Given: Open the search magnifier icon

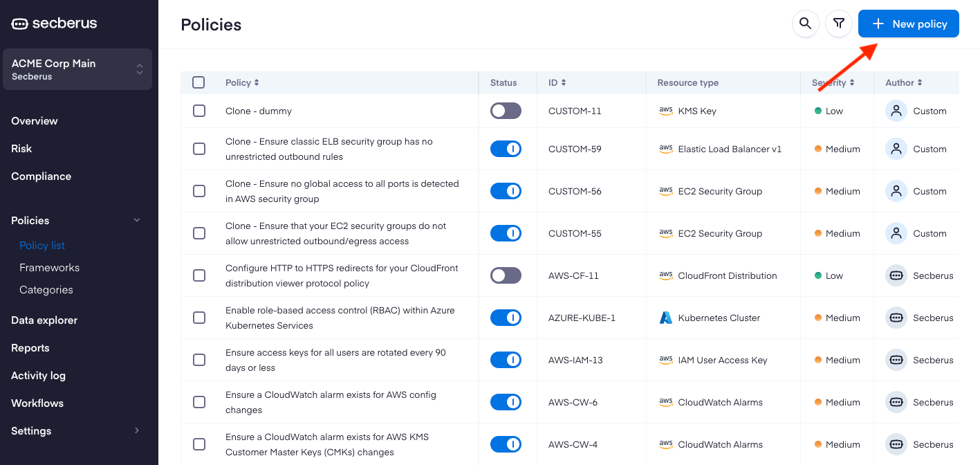Looking at the screenshot, I should coord(805,24).
